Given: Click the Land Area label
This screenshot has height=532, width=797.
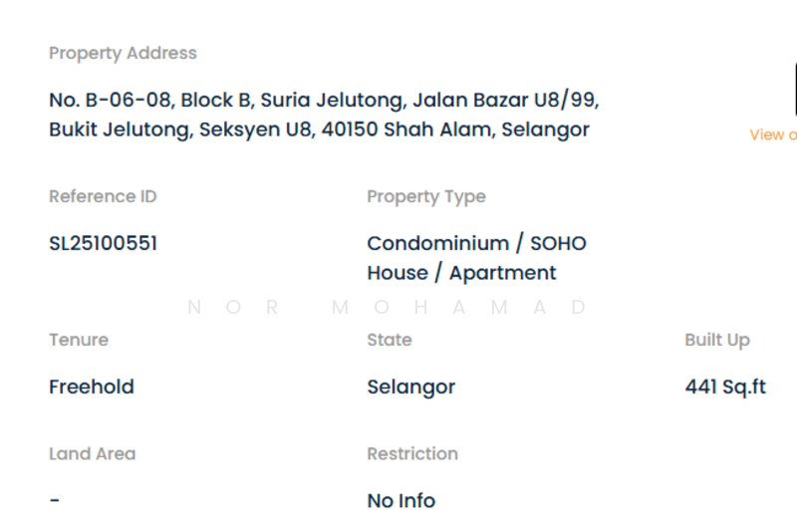Looking at the screenshot, I should tap(92, 453).
